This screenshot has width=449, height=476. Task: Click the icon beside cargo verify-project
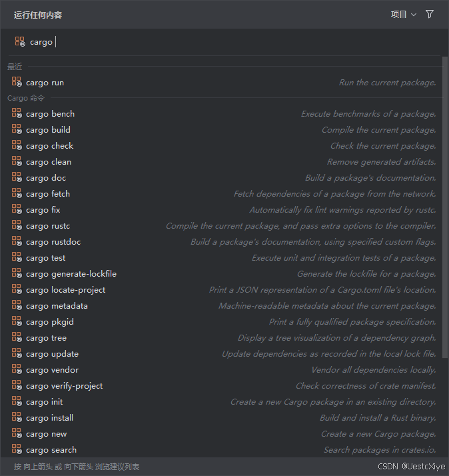[17, 385]
